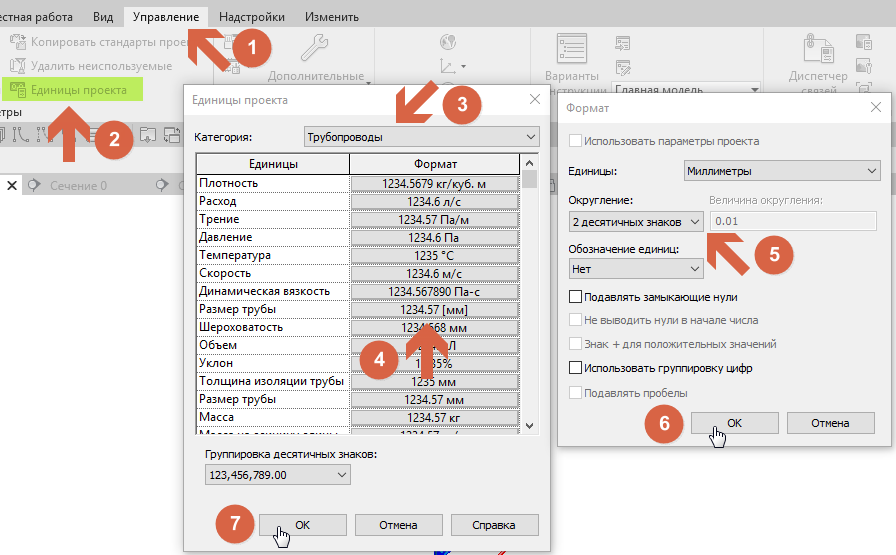The height and width of the screenshot is (555, 896).
Task: Click Копировать стандарты проекта command
Action: pyautogui.click(x=100, y=42)
